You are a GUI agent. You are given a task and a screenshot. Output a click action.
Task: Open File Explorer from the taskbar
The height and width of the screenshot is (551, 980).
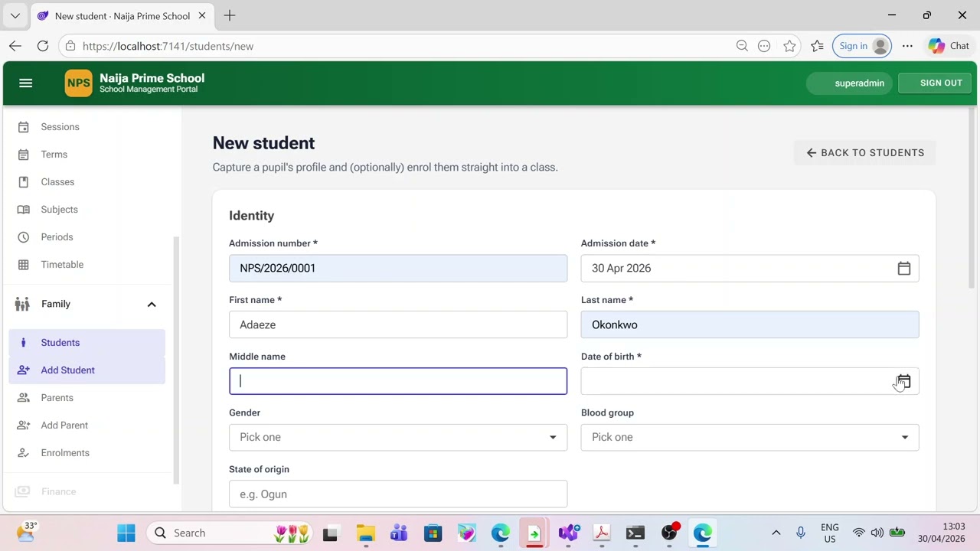point(365,533)
